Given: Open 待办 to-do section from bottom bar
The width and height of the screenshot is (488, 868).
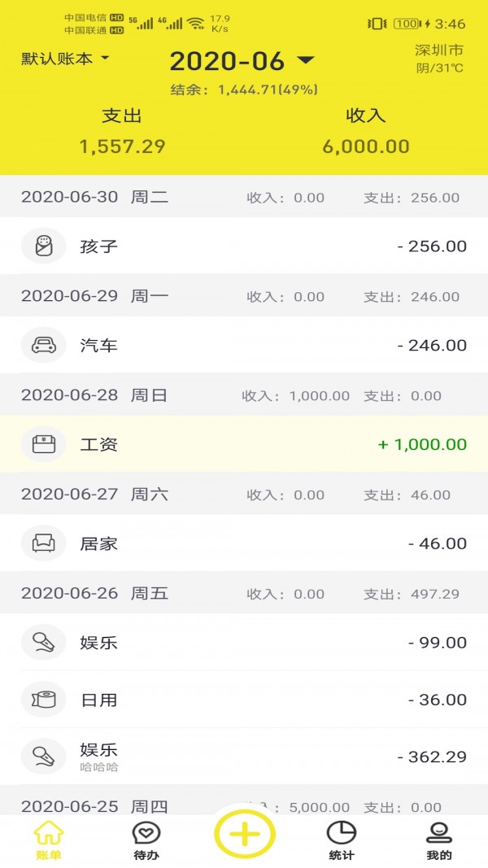Looking at the screenshot, I should 146,840.
